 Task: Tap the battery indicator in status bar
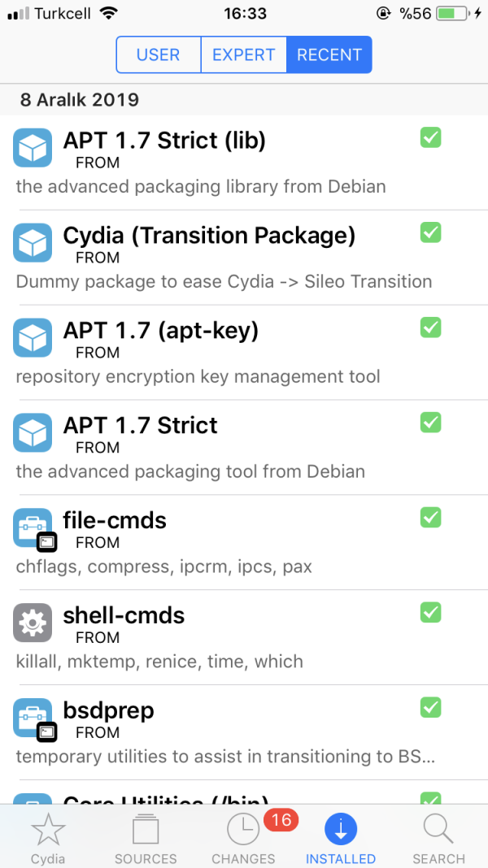[x=453, y=14]
